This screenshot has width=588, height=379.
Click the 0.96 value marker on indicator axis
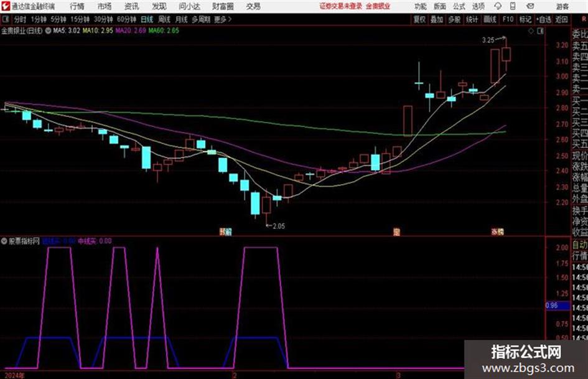552,306
